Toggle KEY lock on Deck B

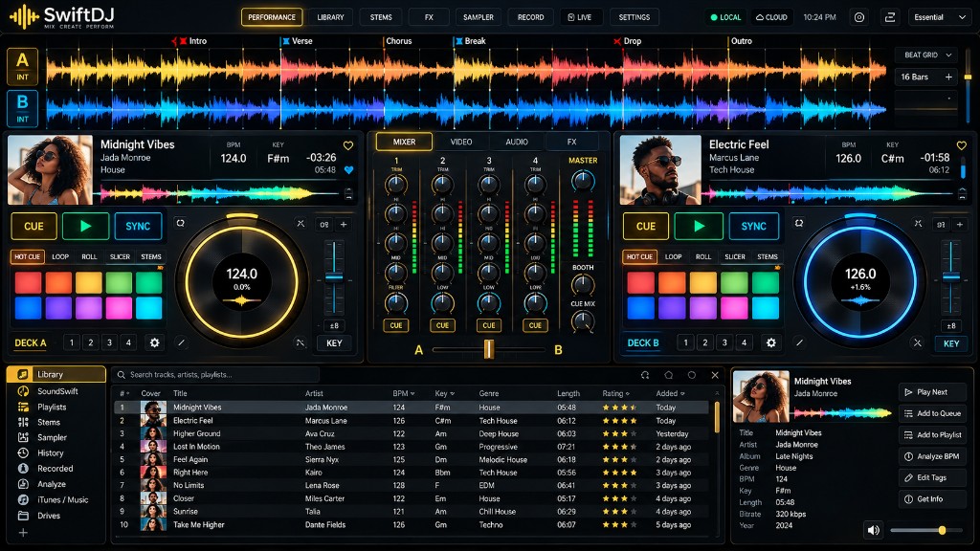(x=951, y=343)
